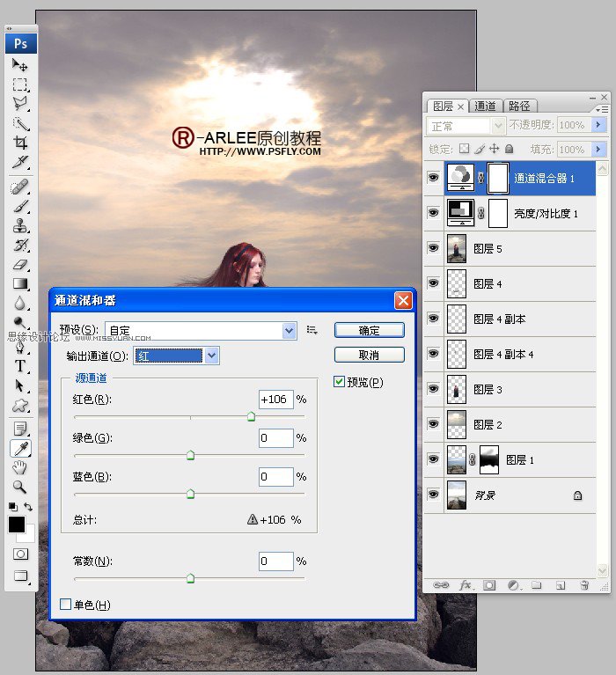Image resolution: width=616 pixels, height=675 pixels.
Task: Select the 图层 2 layer thumbnail
Action: point(457,424)
